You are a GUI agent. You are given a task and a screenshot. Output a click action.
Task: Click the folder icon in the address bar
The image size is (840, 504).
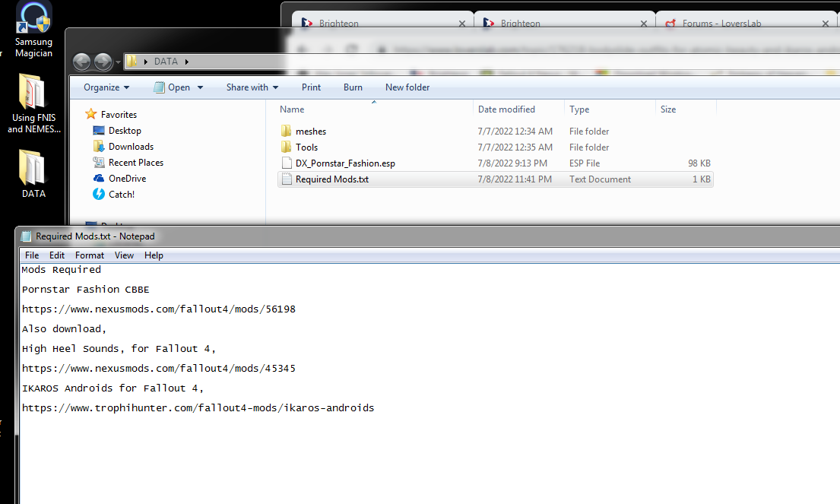[x=132, y=62]
